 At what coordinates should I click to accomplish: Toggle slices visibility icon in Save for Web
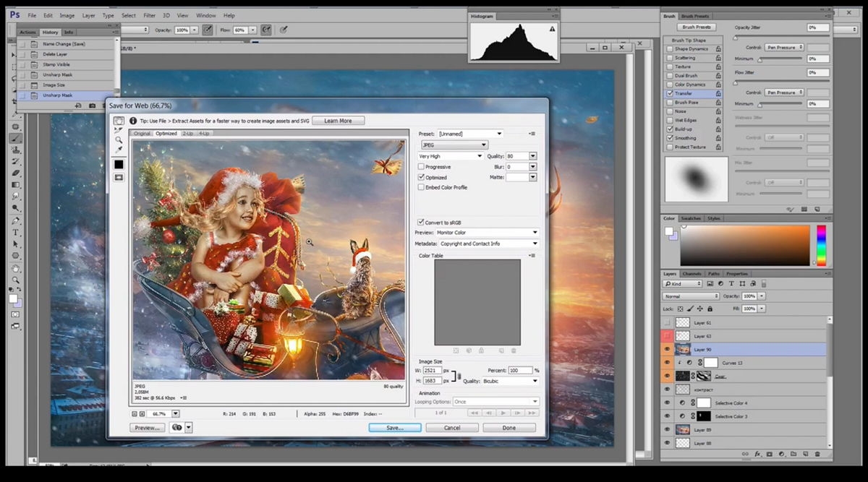point(119,177)
